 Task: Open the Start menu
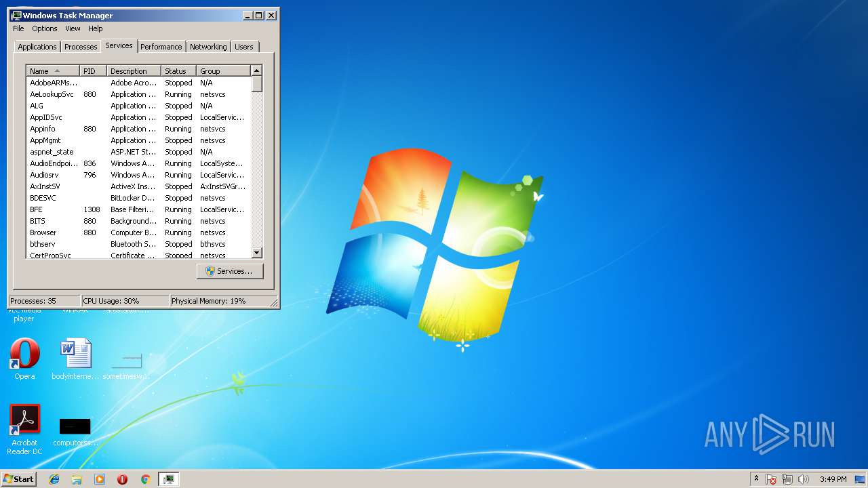[19, 479]
